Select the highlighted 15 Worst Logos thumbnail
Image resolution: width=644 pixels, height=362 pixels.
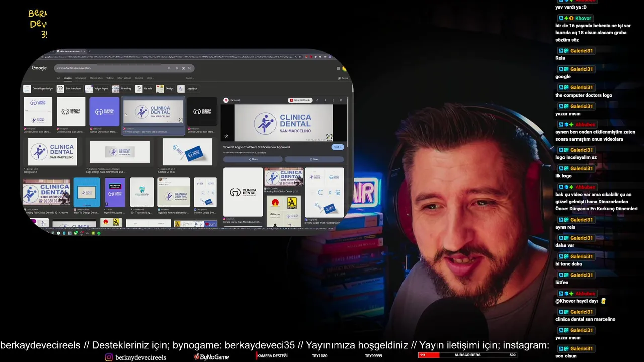coord(153,116)
